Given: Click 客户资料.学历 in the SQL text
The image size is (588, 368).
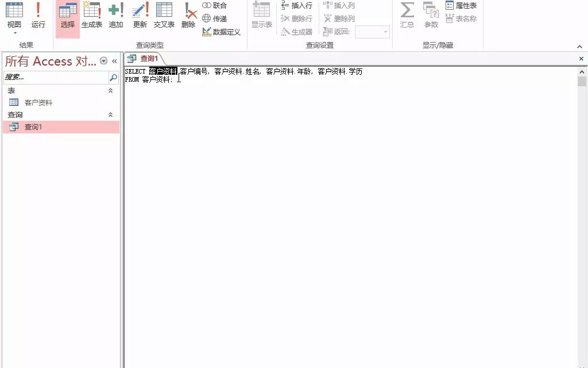Looking at the screenshot, I should tap(340, 71).
